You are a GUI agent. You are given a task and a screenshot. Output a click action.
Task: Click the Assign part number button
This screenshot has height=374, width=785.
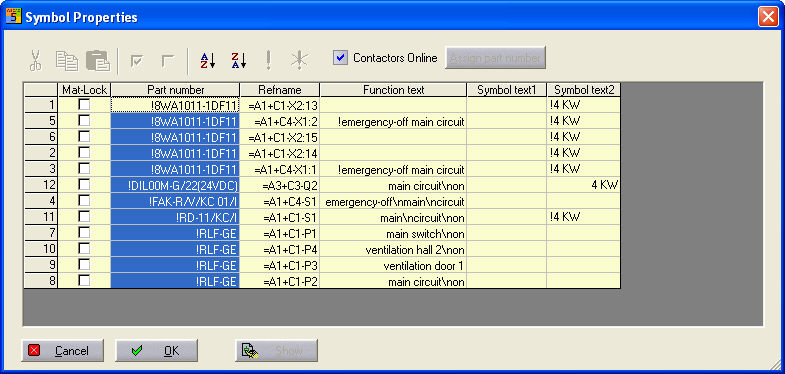tap(495, 58)
